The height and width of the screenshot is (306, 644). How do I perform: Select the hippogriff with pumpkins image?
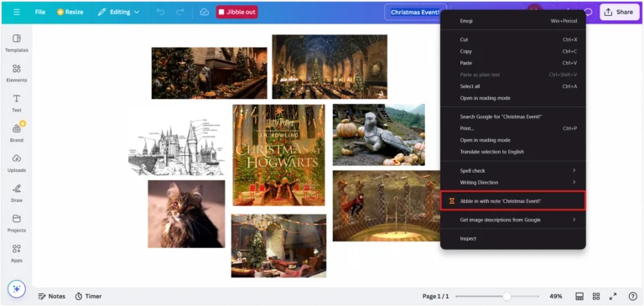pyautogui.click(x=379, y=135)
